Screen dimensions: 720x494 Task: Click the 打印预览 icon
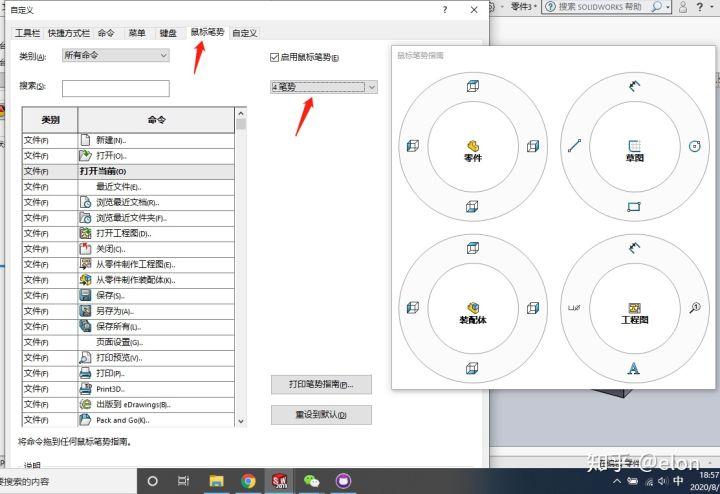click(x=85, y=358)
